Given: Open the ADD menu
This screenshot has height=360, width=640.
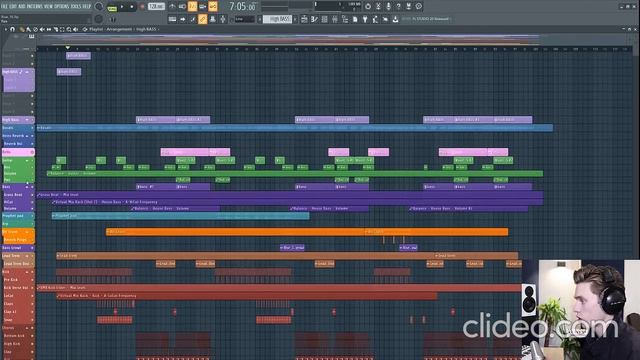Looking at the screenshot, I should (x=22, y=7).
